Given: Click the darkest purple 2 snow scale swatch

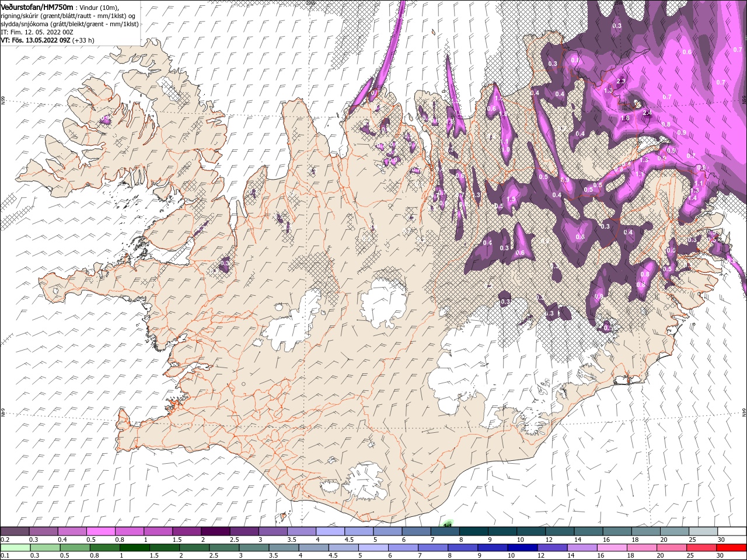Looking at the screenshot, I should tap(215, 531).
